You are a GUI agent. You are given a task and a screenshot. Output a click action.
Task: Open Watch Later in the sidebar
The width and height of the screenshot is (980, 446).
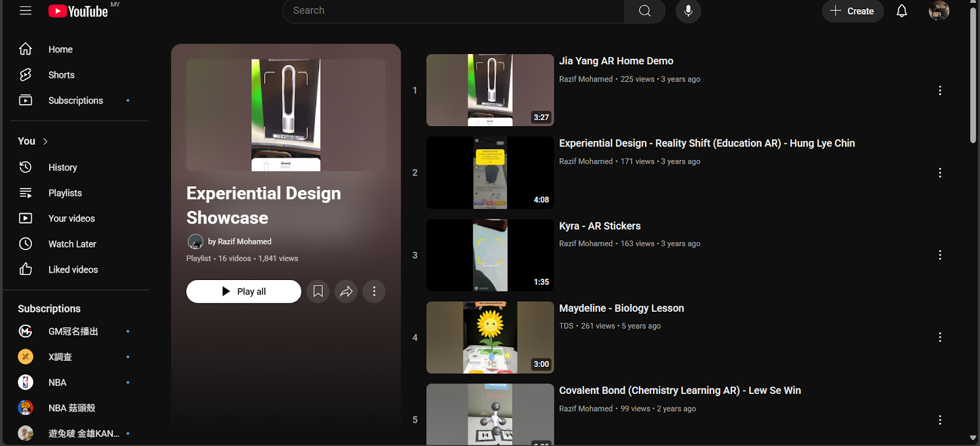[x=79, y=244]
